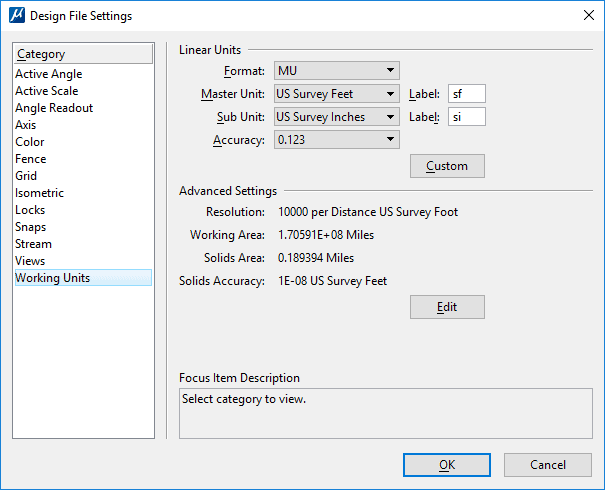Click the MicroStation icon in title bar
The image size is (605, 490).
point(16,16)
